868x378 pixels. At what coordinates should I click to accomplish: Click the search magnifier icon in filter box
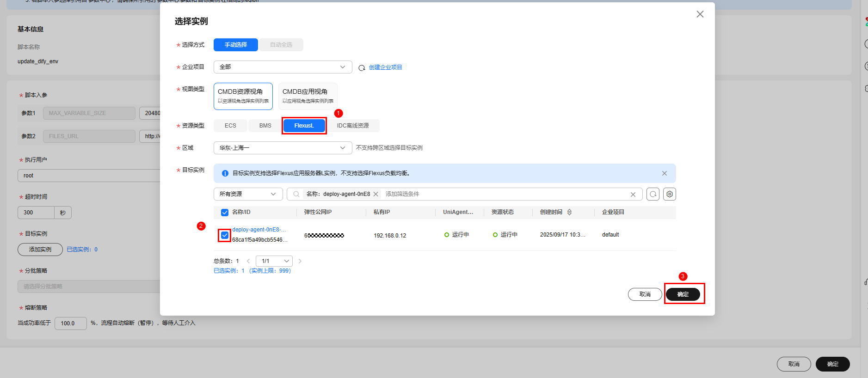tap(296, 194)
